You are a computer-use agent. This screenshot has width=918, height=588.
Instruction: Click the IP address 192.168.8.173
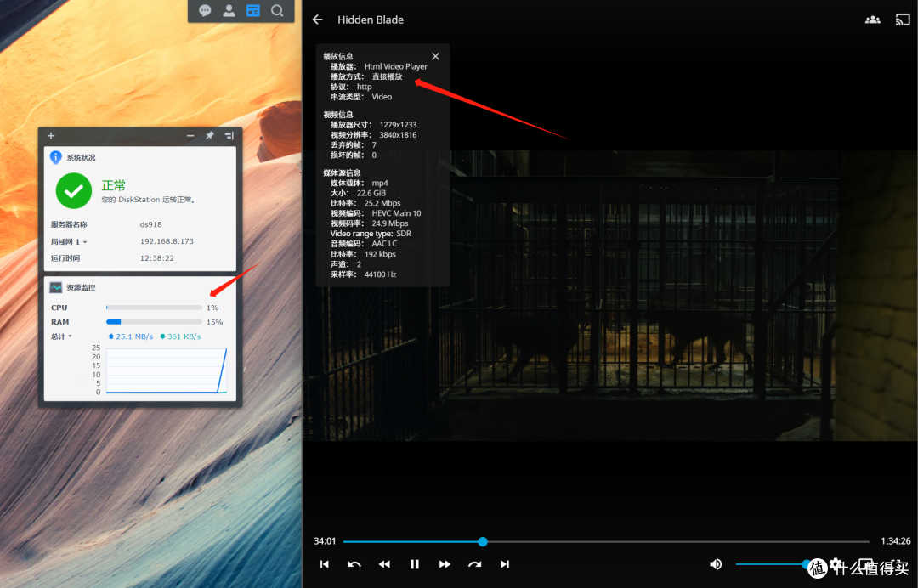click(167, 241)
